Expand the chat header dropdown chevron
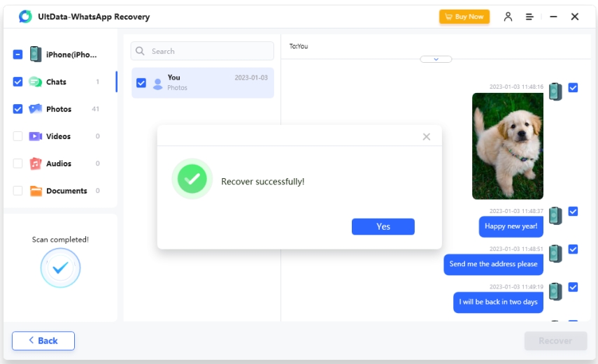598x364 pixels. [436, 59]
